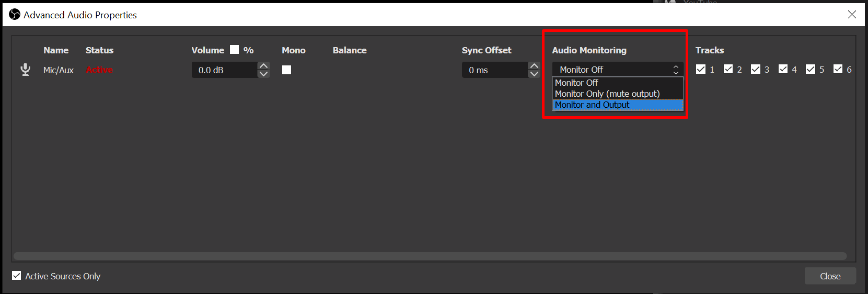Click the red Active status text
The image size is (868, 294).
(99, 70)
